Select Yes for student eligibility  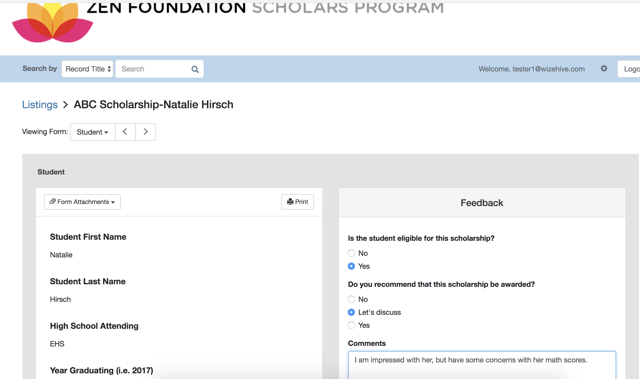click(351, 266)
